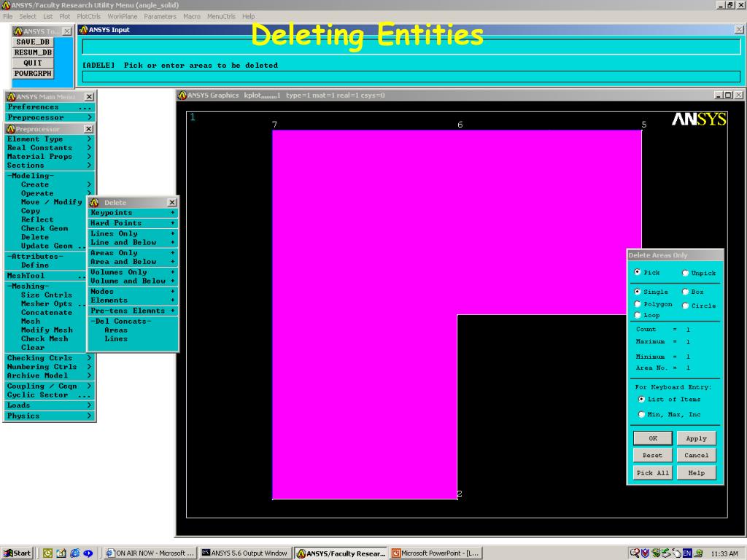The width and height of the screenshot is (747, 560).
Task: Click Reset in Delete Areas Only dialog
Action: (x=653, y=455)
